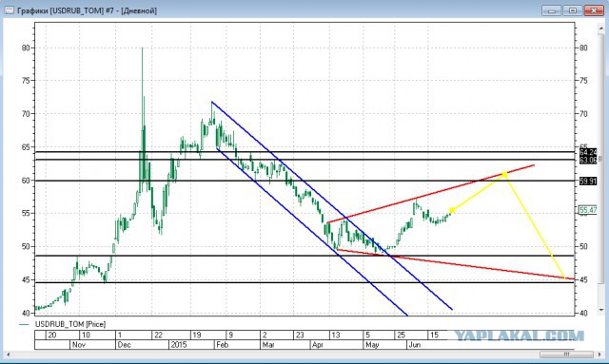Click date label 20 above Nov
Viewport: 609px width, 364px height.
[52, 335]
